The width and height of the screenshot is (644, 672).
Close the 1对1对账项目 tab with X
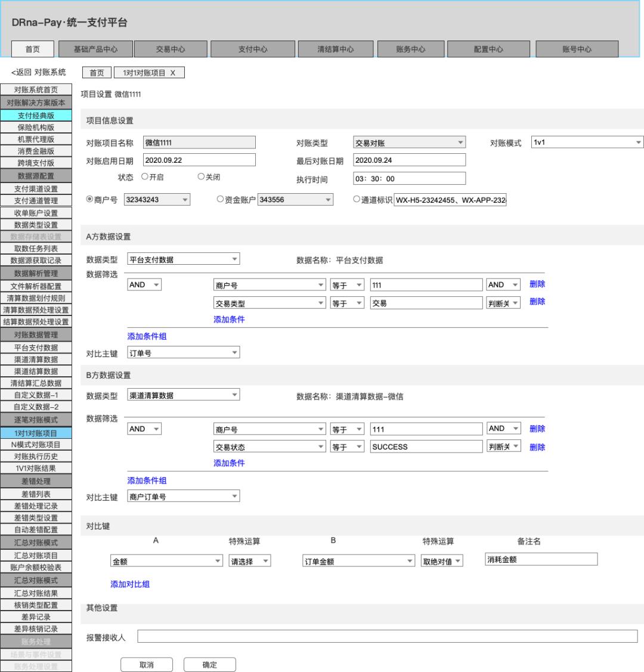tap(173, 73)
